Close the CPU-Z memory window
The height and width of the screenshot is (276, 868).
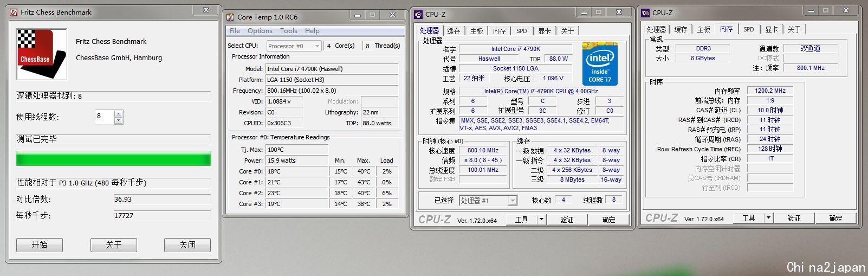[846, 11]
